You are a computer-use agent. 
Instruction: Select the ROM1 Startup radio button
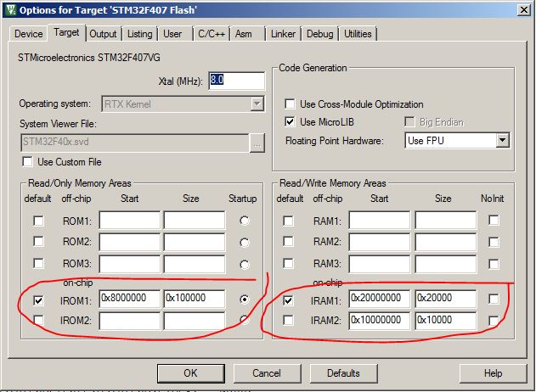coord(245,221)
